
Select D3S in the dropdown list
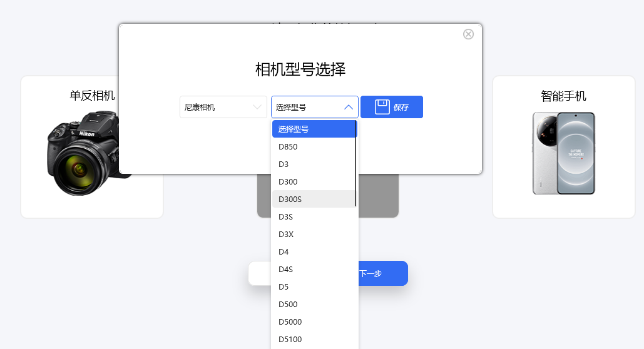tap(315, 217)
